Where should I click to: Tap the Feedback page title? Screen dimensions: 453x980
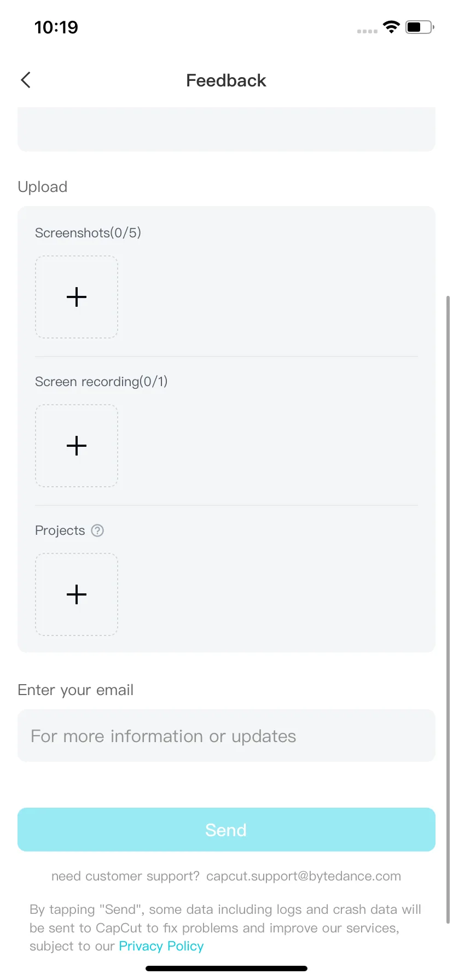click(226, 80)
